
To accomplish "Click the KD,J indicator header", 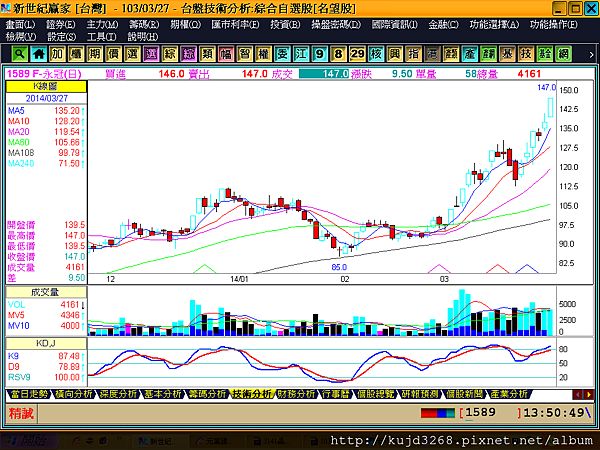I will click(x=46, y=343).
